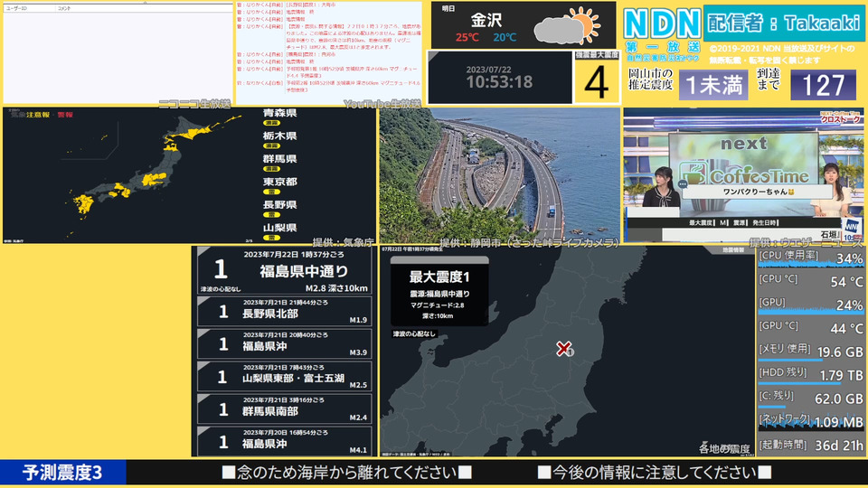Open the 長野県北部 M1.9 earthquake entry

[x=284, y=312]
